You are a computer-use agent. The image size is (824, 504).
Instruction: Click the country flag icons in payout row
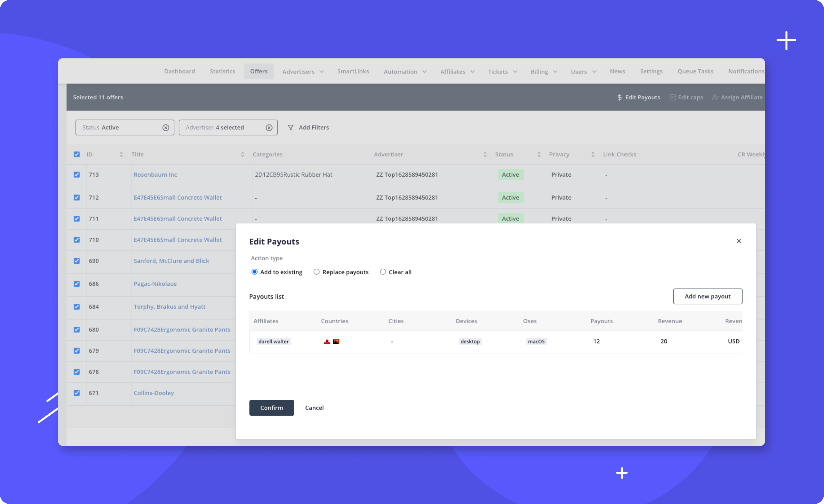331,341
